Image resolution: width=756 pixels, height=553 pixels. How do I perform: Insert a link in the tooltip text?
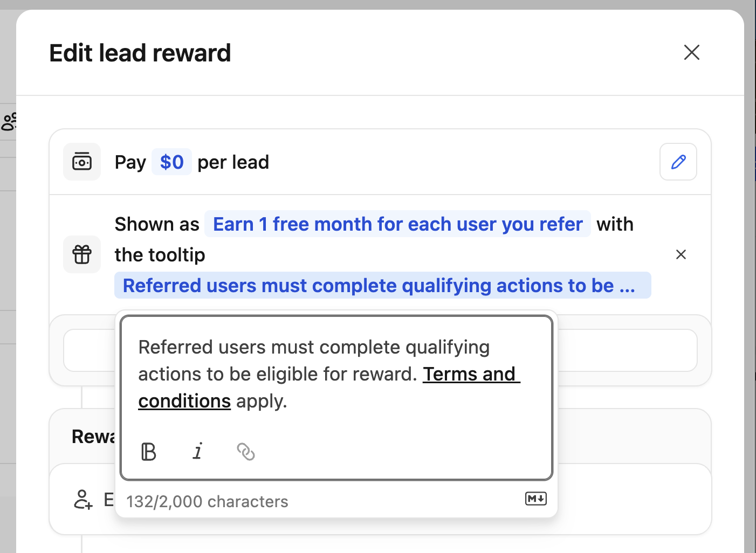coord(246,452)
